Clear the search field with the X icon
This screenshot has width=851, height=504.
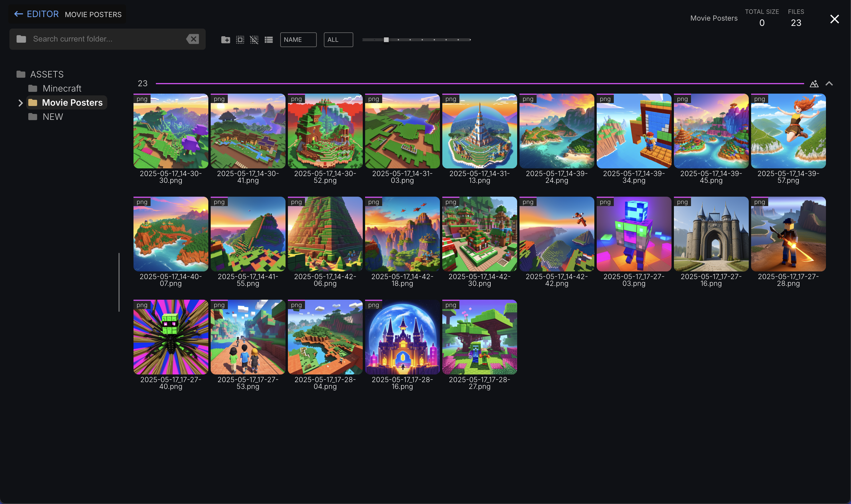[192, 39]
